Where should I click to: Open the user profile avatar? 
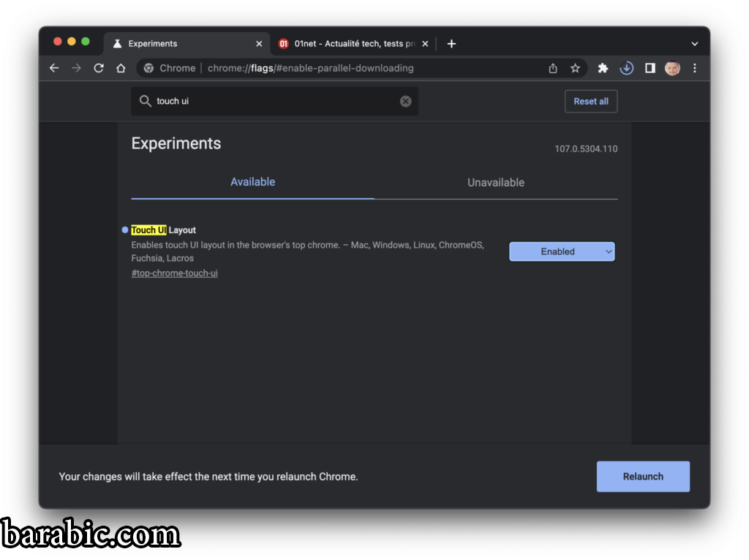coord(672,68)
